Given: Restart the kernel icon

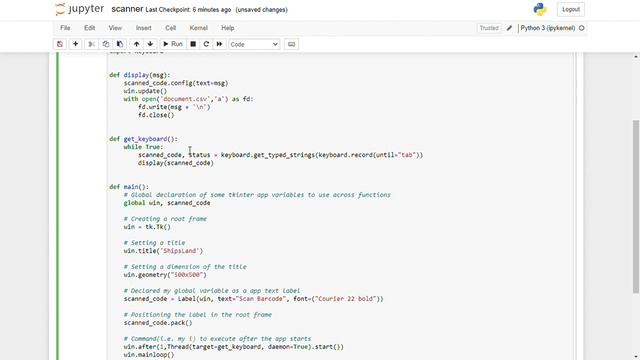Looking at the screenshot, I should coord(206,44).
